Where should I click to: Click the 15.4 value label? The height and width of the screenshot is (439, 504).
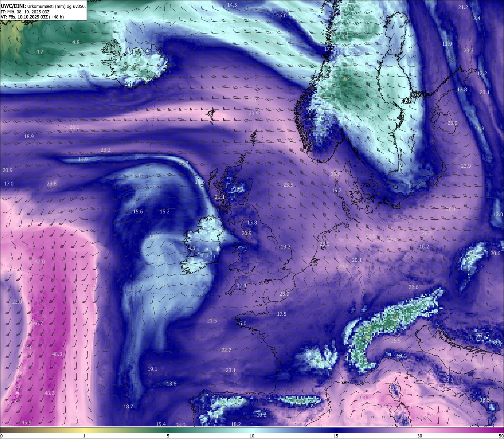tap(161, 424)
